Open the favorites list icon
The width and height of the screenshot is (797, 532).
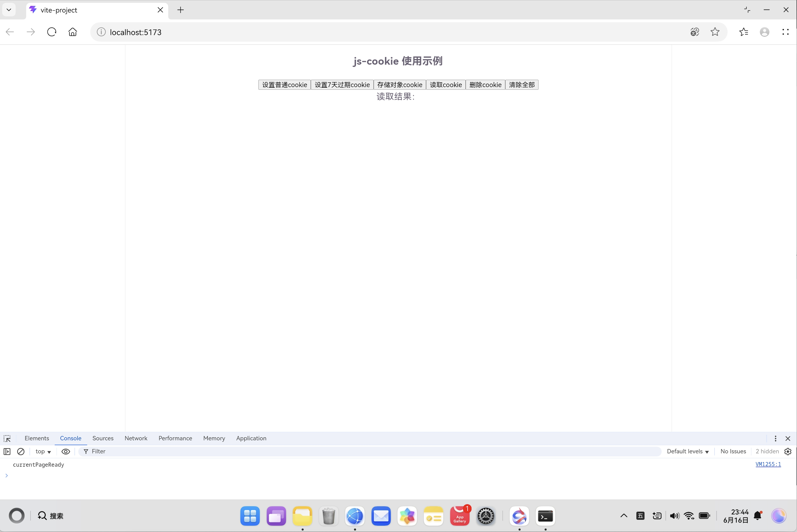pyautogui.click(x=744, y=32)
